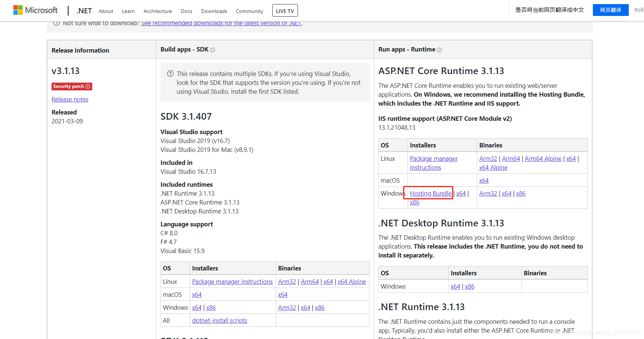Download SDK Linux x64 binary
Viewport: 644px width, 339px height.
(328, 282)
